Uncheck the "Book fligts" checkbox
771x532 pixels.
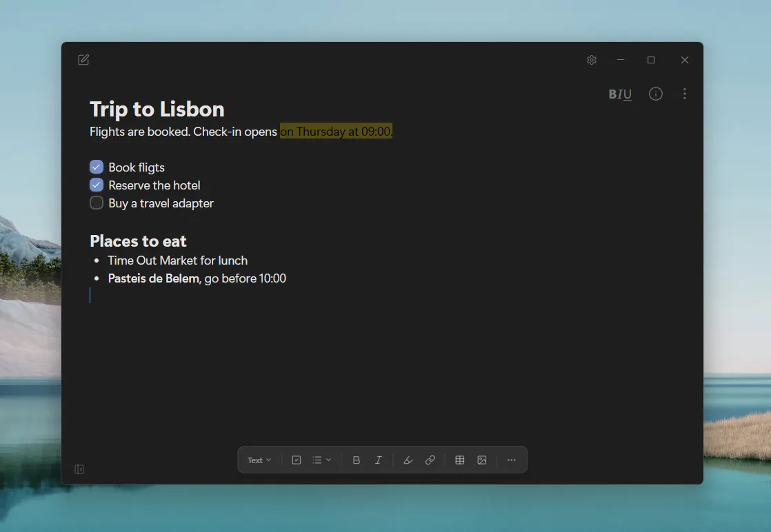coord(97,167)
